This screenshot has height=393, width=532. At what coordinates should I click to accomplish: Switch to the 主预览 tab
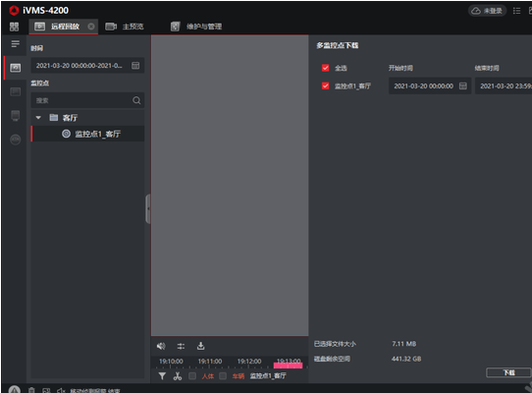click(x=125, y=27)
